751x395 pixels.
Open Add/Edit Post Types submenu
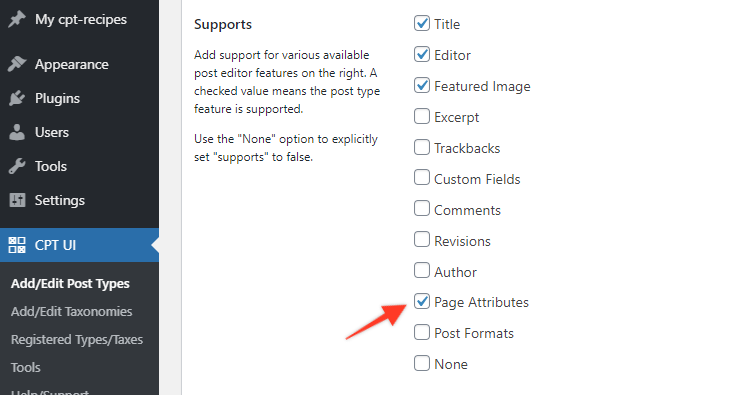pyautogui.click(x=70, y=283)
